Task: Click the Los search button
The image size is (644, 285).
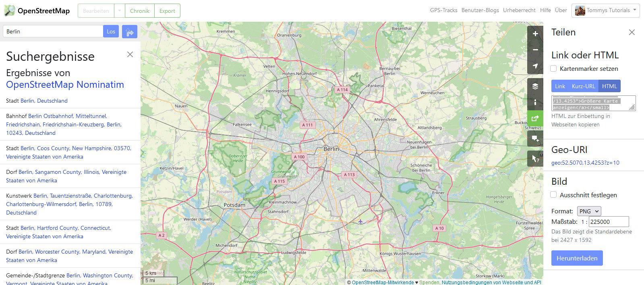Action: 111,31
